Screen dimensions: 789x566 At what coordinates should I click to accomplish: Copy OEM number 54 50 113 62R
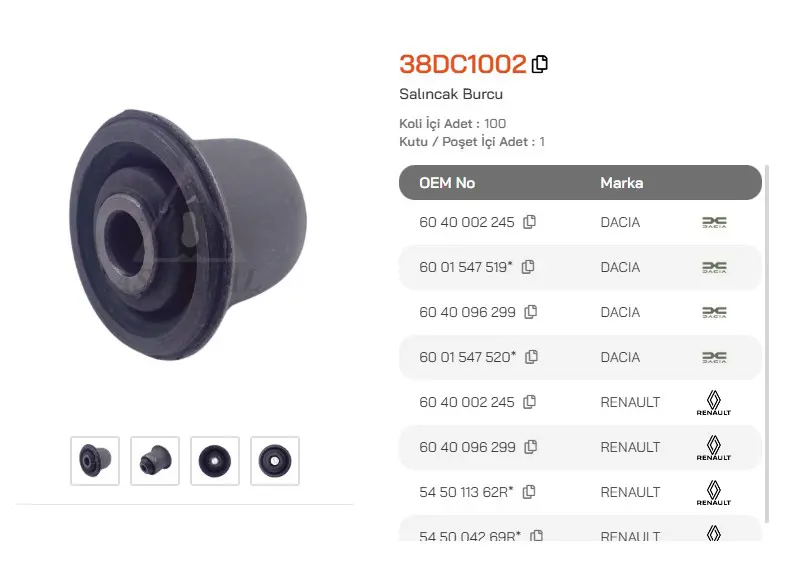pyautogui.click(x=529, y=492)
